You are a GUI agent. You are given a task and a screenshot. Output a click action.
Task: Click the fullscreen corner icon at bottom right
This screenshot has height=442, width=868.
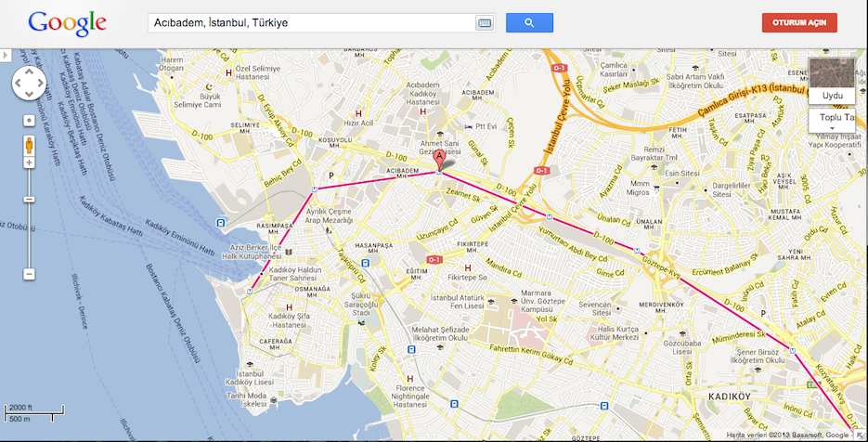pos(859,435)
